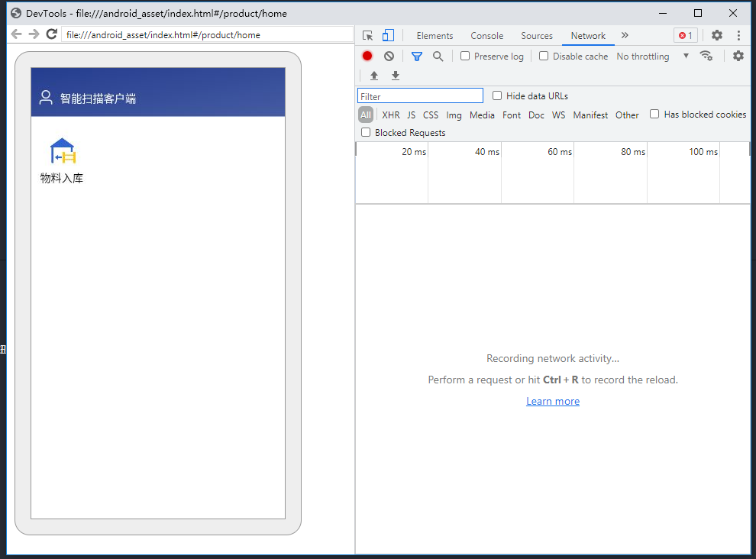Expand hidden panels with the chevron button
Viewport: 756px width, 559px height.
point(625,35)
